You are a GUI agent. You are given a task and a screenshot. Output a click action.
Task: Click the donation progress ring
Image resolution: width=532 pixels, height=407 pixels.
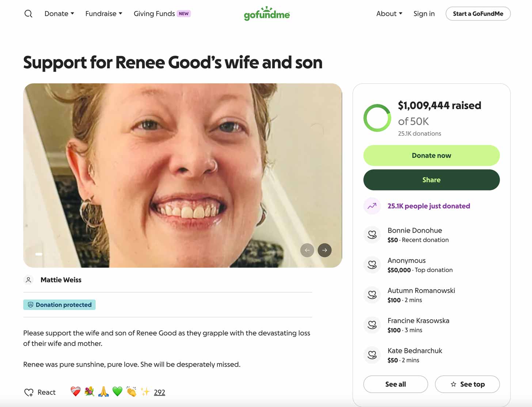[x=377, y=118]
